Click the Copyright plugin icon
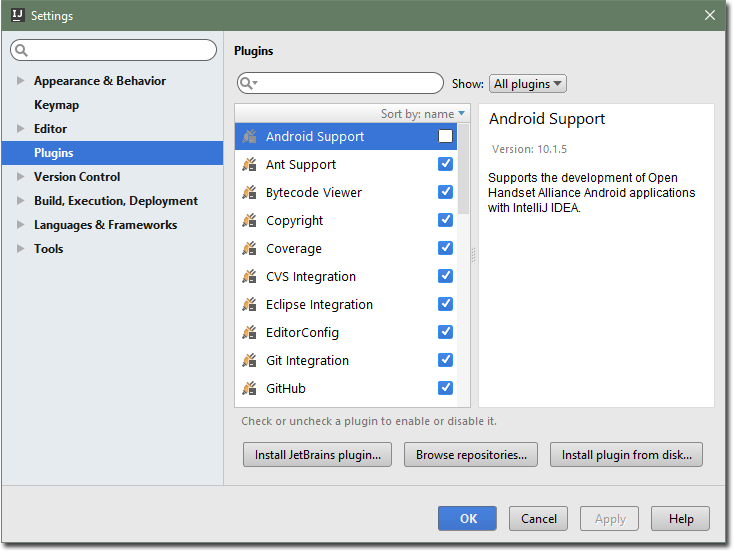This screenshot has width=733, height=551. [250, 221]
